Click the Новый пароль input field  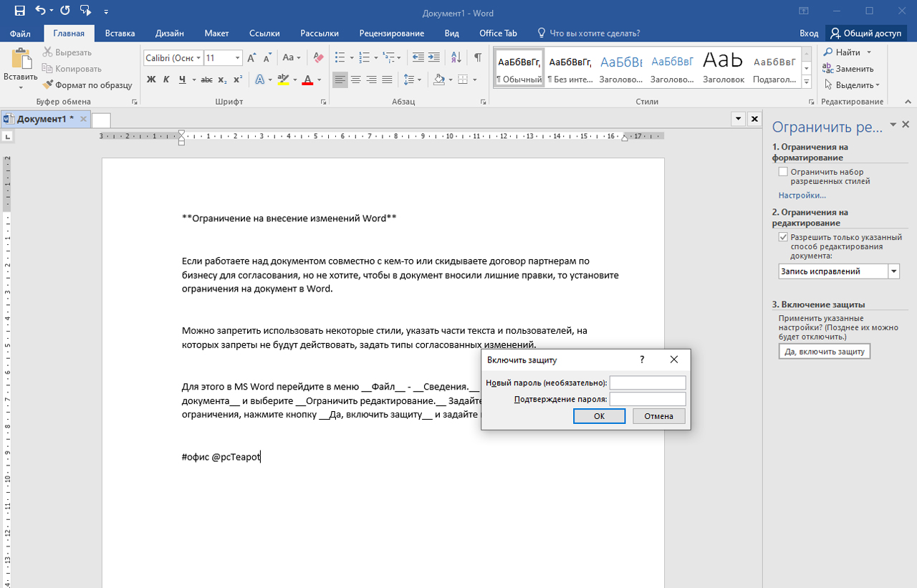[x=648, y=382]
